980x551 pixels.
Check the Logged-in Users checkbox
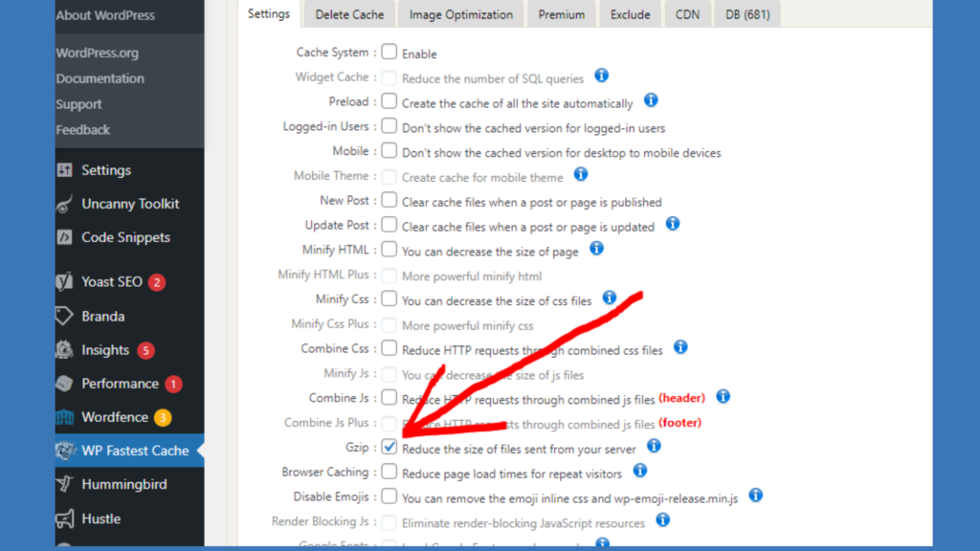point(390,125)
